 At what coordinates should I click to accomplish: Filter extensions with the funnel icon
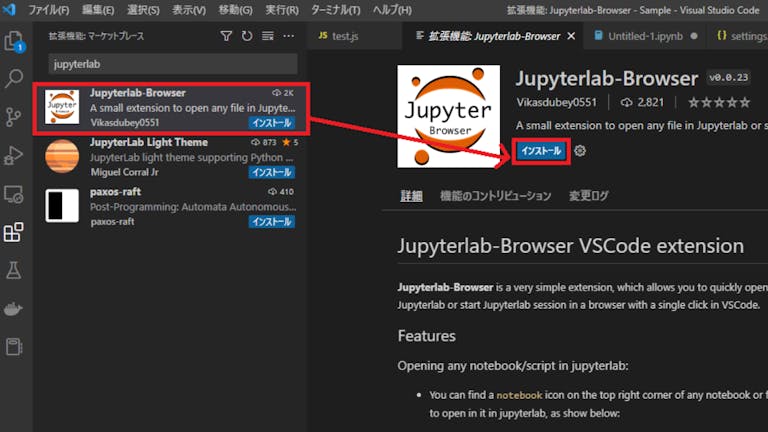coord(226,36)
